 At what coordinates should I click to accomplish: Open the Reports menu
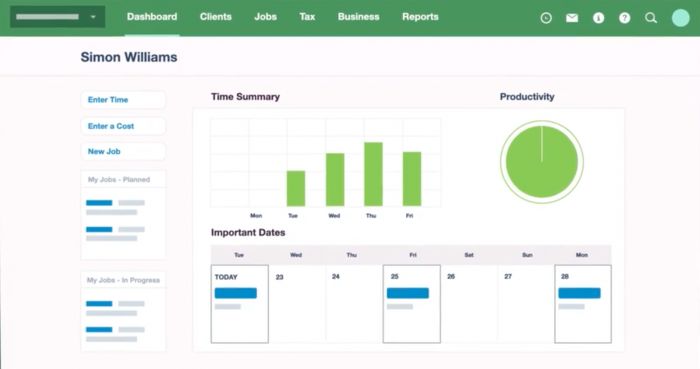coord(420,17)
